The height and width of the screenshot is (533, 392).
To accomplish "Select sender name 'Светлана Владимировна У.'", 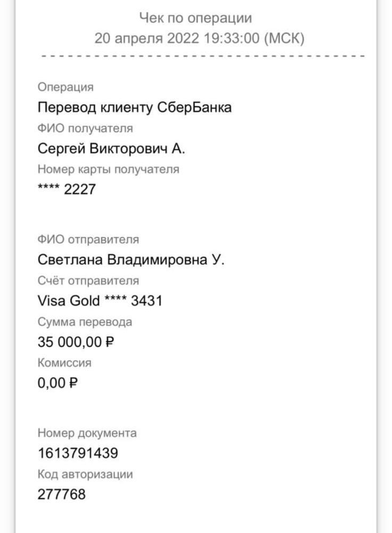I will [x=131, y=260].
